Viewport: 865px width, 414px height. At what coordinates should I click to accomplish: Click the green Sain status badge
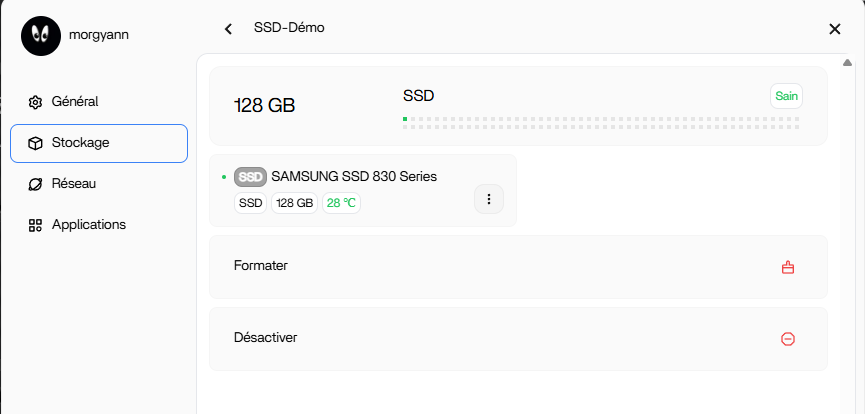pos(786,96)
